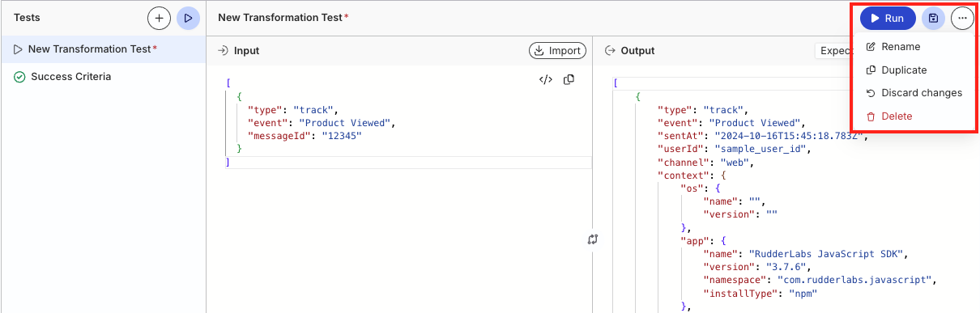Copy the input JSON using the copy icon
This screenshot has height=313, width=980.
[569, 79]
